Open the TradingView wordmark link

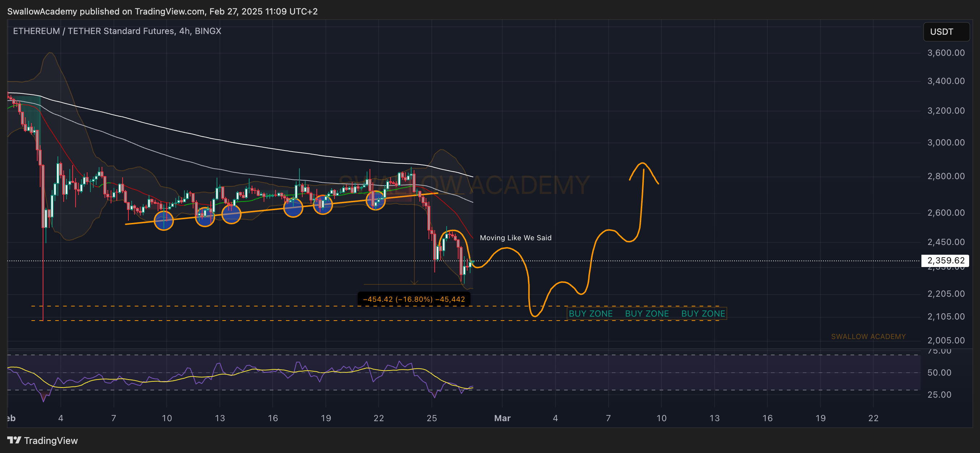pos(51,440)
